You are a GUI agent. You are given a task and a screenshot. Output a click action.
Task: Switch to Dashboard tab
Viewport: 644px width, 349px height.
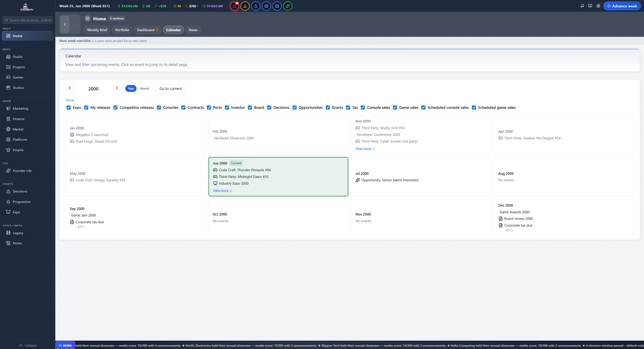pos(147,30)
